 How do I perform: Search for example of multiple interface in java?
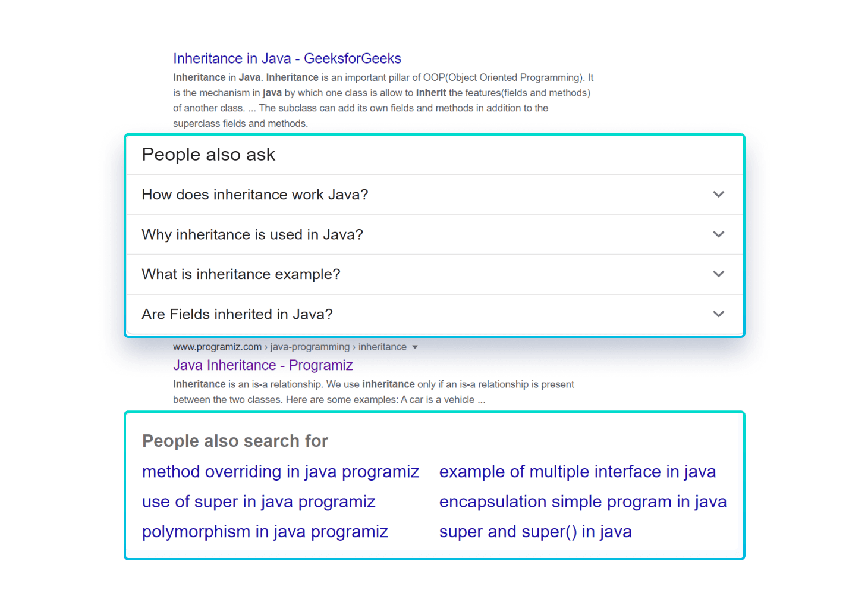coord(577,471)
